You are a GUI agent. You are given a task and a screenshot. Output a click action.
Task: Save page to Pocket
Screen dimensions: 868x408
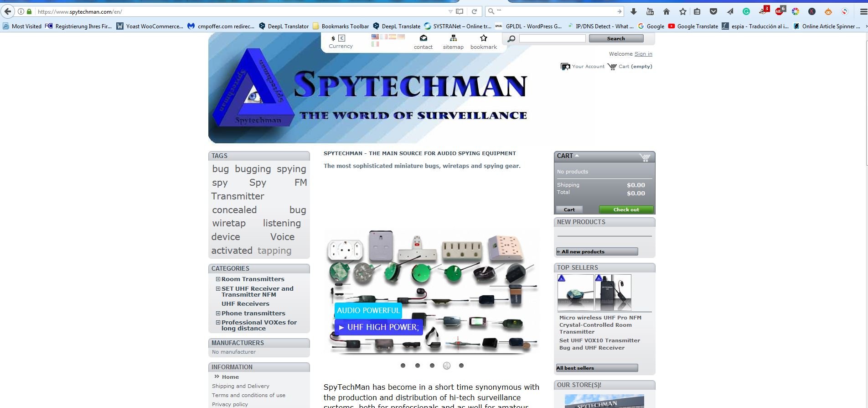point(713,11)
